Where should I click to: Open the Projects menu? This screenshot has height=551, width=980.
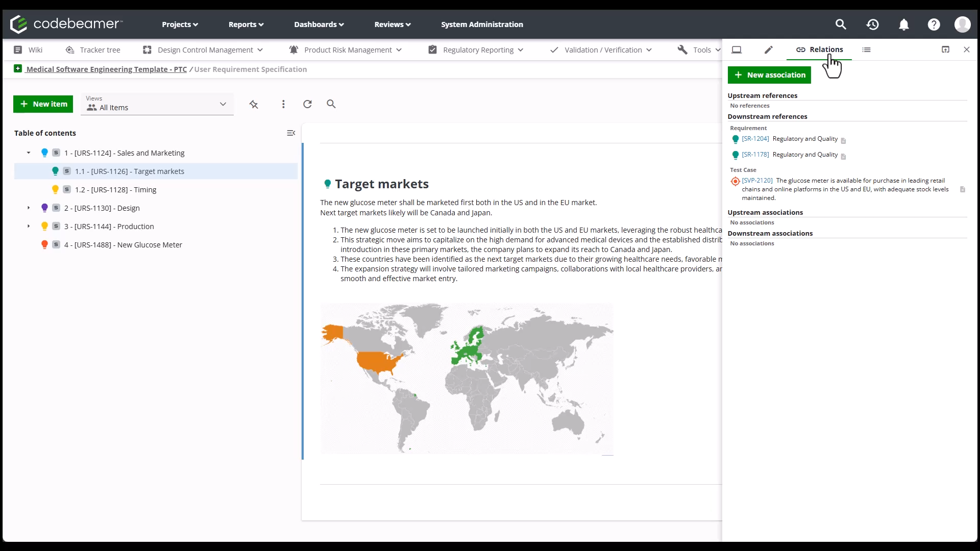(180, 24)
